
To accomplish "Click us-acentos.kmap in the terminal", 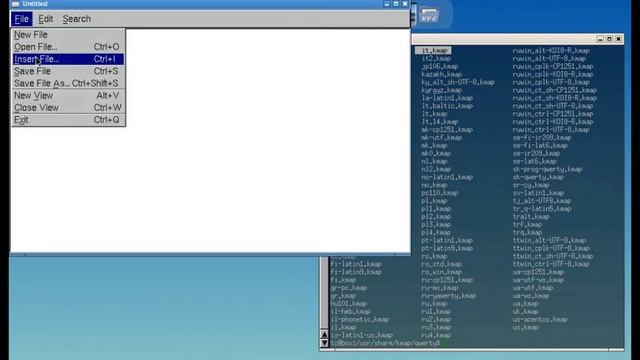I will (540, 320).
